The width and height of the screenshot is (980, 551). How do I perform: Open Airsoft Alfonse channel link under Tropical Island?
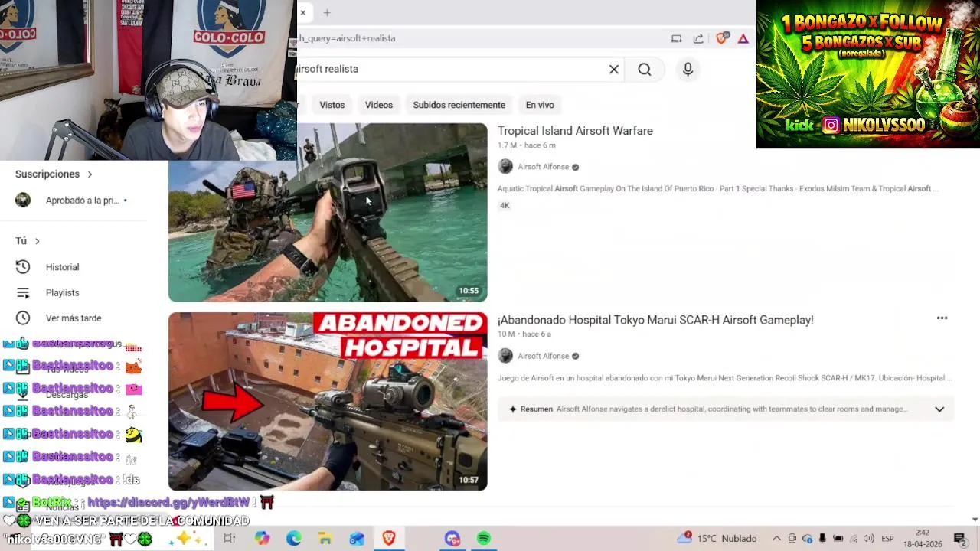(x=543, y=167)
